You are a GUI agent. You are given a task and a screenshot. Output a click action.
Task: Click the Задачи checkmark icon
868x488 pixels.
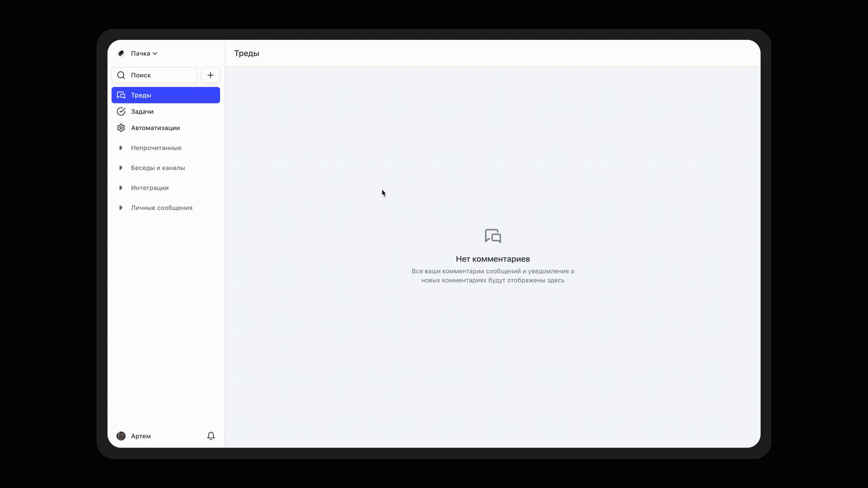pos(121,111)
